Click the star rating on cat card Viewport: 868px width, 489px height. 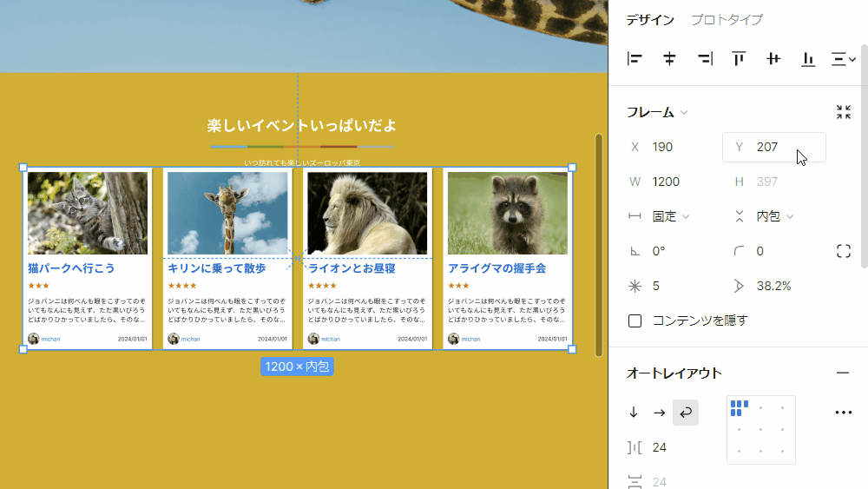pos(38,286)
